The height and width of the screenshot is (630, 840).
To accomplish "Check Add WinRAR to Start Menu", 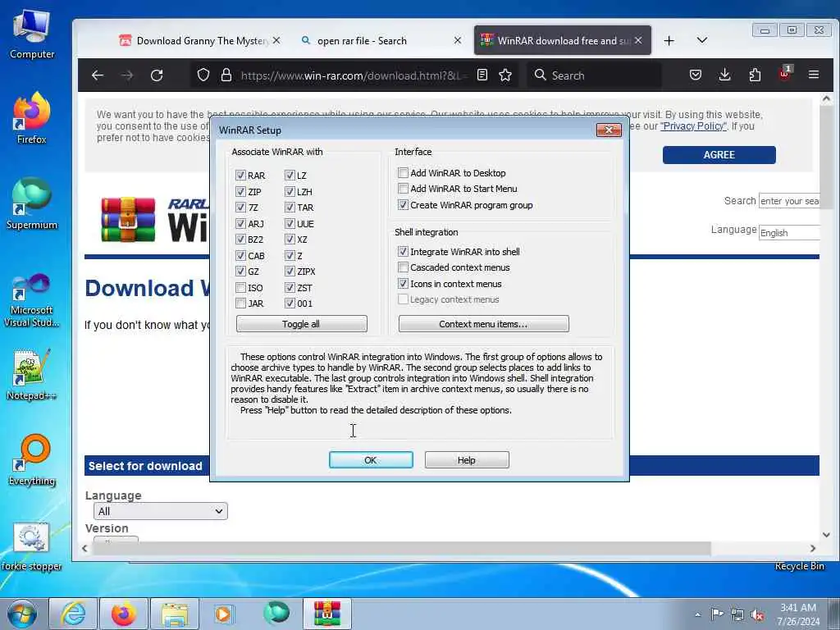I will [x=403, y=189].
